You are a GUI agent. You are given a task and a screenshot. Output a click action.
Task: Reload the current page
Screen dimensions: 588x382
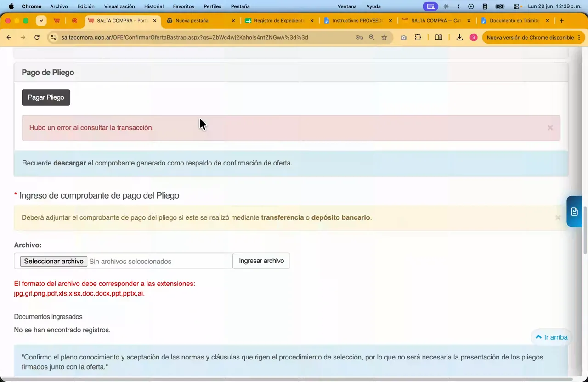pyautogui.click(x=37, y=37)
